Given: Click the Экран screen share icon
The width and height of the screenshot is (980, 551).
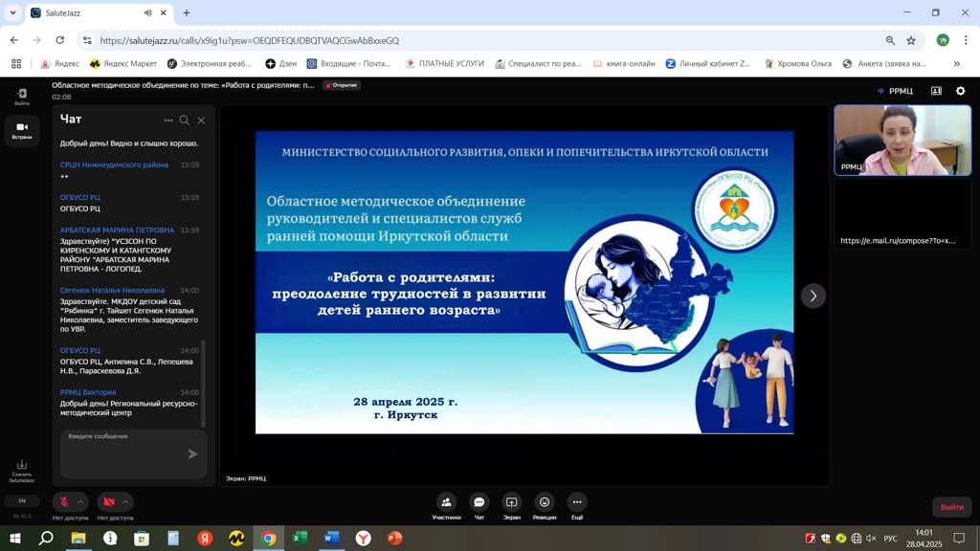Looking at the screenshot, I should [x=512, y=502].
